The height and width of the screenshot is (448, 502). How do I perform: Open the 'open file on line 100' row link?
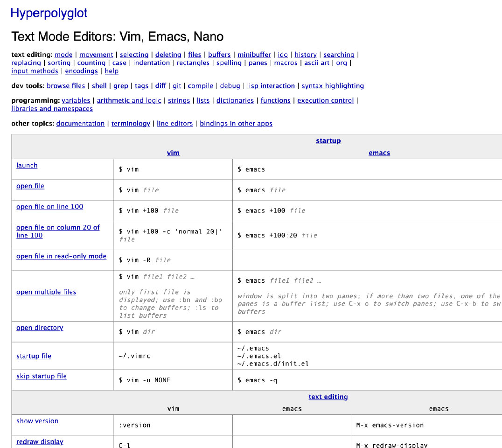coord(49,207)
